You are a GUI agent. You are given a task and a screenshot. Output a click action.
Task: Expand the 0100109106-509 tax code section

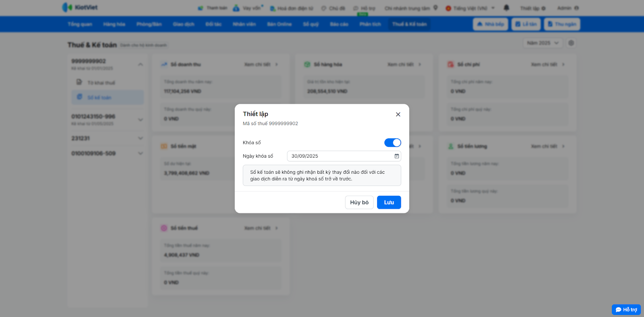click(140, 153)
